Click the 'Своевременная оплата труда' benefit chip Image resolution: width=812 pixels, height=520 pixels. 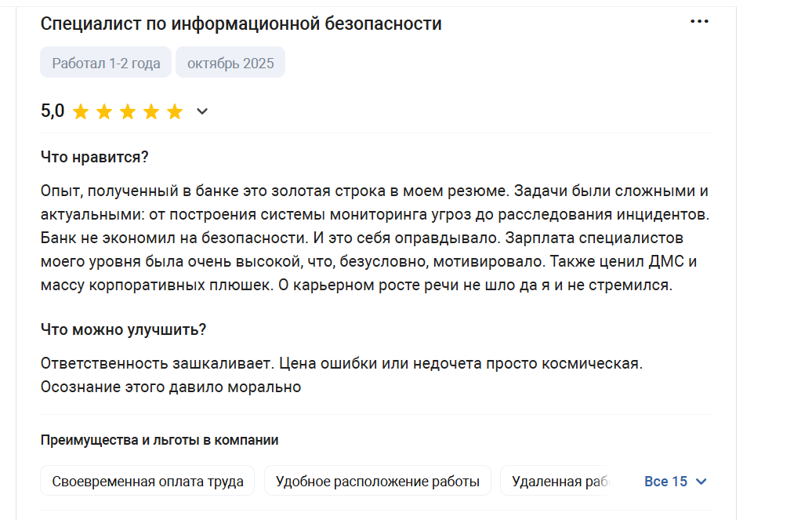[147, 481]
